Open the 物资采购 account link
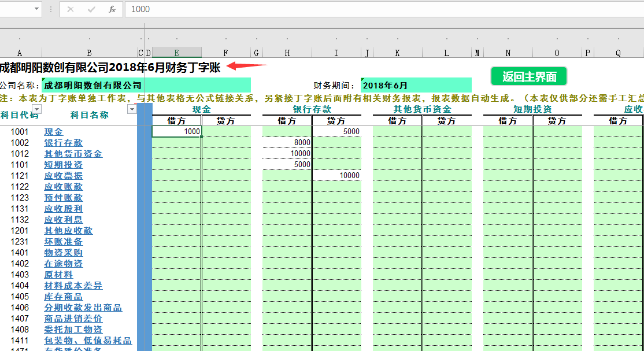The height and width of the screenshot is (351, 644). coord(63,253)
